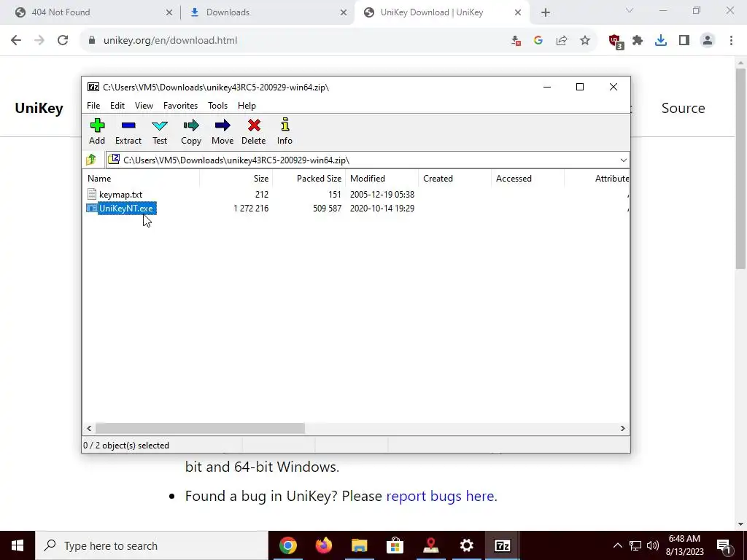This screenshot has height=560, width=747.
Task: Open Settings gear from the taskbar
Action: 466,545
